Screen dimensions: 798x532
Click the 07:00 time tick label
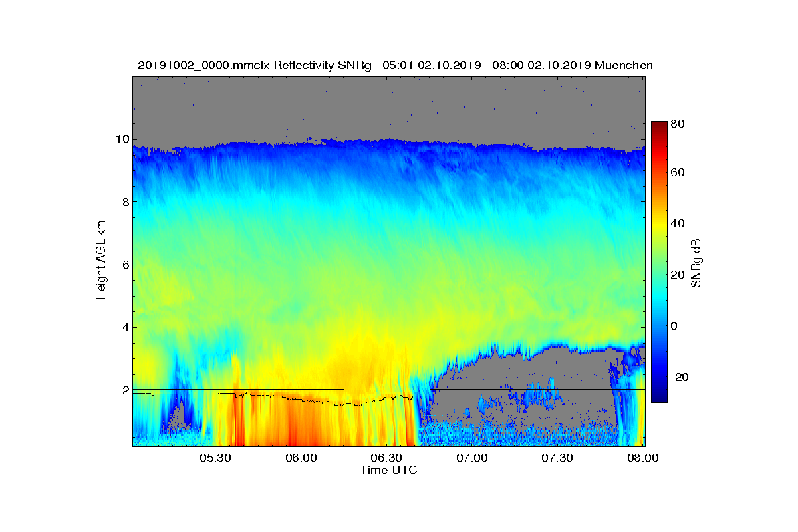[472, 458]
